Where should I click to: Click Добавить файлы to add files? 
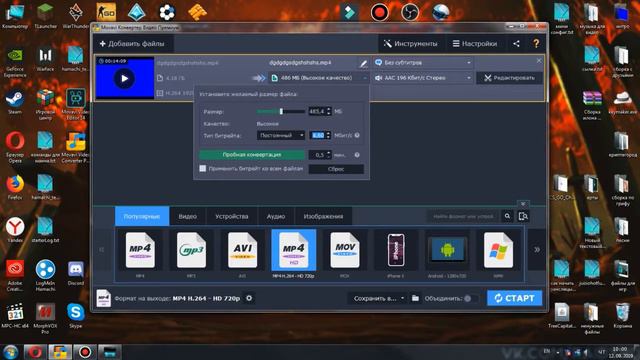pyautogui.click(x=132, y=44)
